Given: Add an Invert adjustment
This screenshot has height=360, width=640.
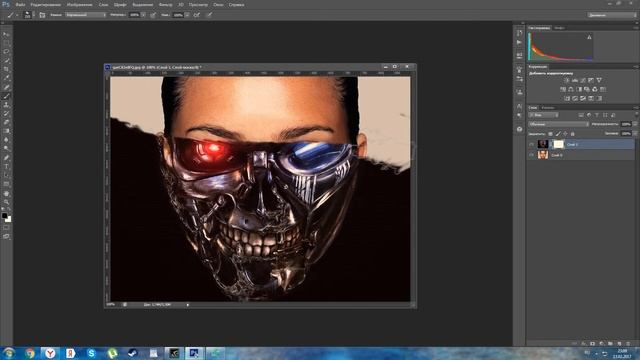Looking at the screenshot, I should tap(567, 98).
